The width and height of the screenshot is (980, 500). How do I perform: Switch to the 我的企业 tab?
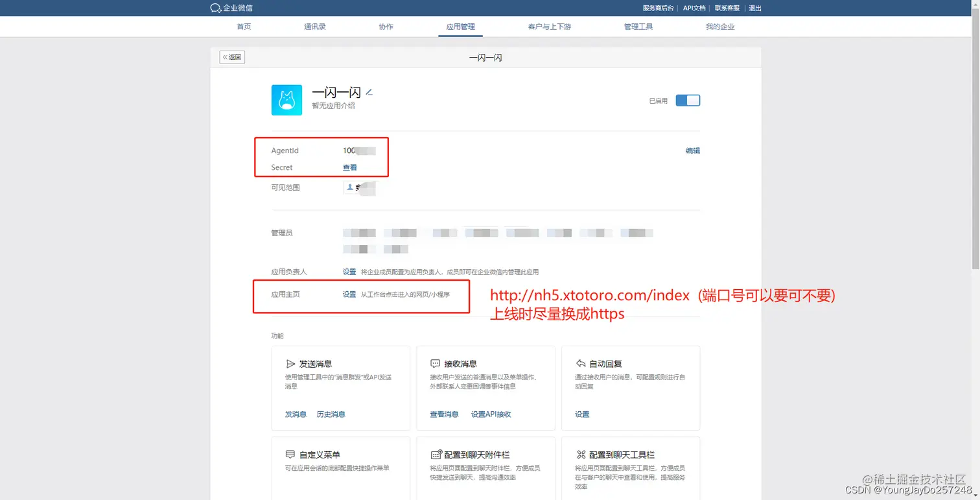(720, 27)
